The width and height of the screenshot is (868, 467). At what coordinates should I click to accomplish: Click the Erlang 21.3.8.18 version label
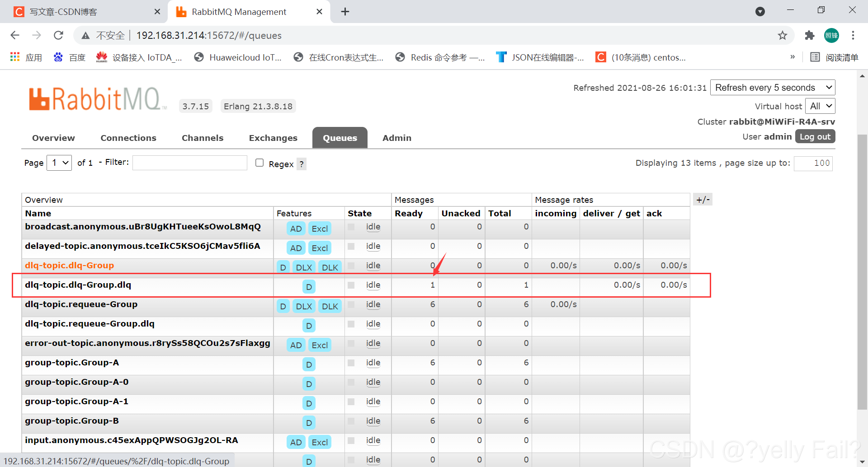(258, 106)
